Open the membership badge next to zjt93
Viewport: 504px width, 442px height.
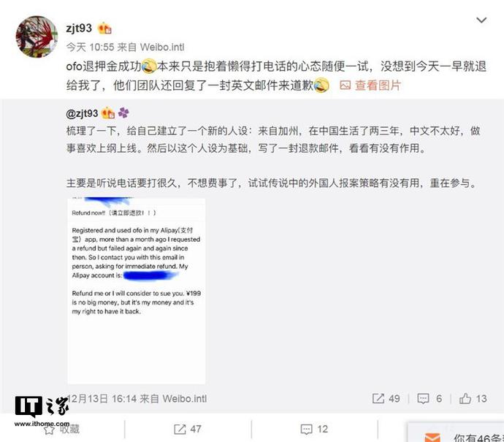pyautogui.click(x=104, y=28)
